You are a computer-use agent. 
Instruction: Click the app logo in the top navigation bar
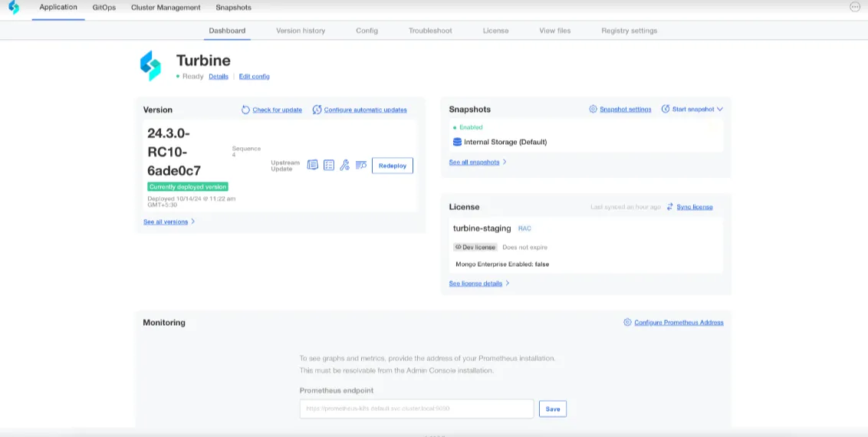click(x=14, y=8)
